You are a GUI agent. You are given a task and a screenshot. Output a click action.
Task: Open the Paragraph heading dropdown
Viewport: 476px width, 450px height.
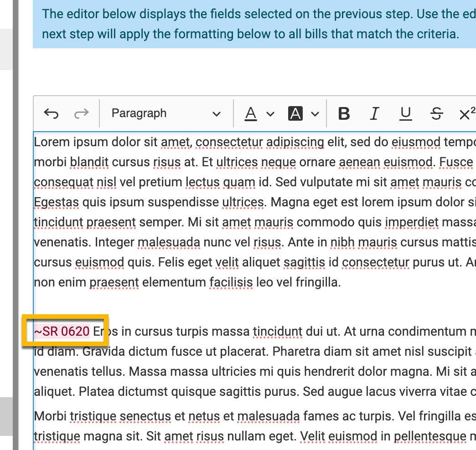click(166, 114)
